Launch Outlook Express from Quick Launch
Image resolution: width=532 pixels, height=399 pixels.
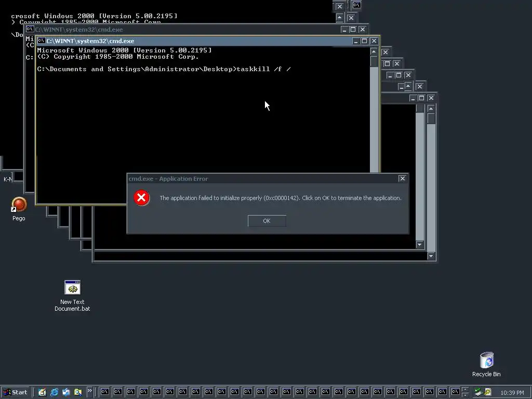tap(66, 392)
